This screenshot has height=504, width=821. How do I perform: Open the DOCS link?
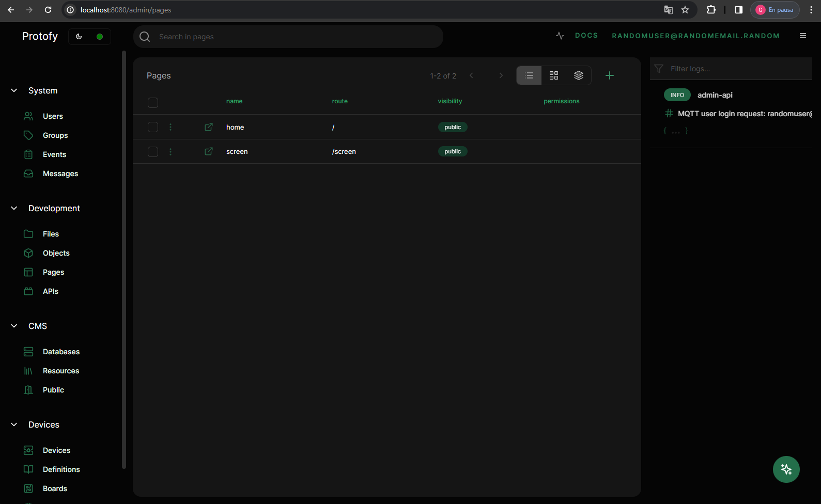586,36
